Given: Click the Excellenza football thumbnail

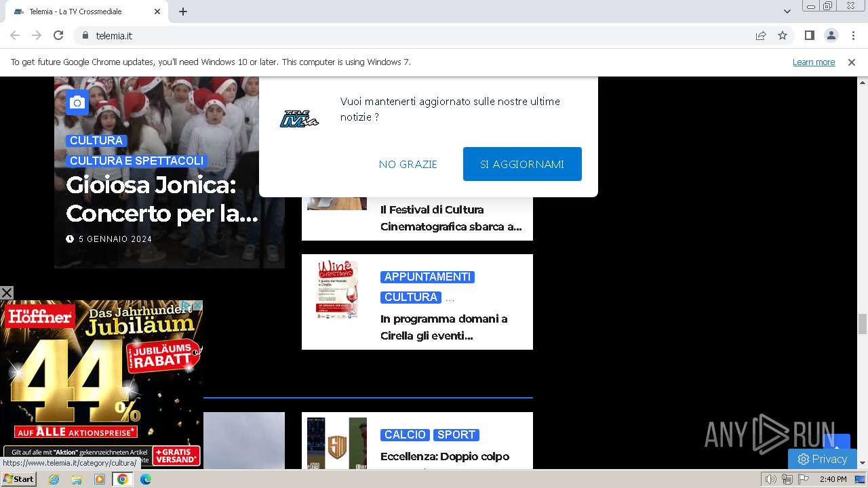Looking at the screenshot, I should 337,443.
